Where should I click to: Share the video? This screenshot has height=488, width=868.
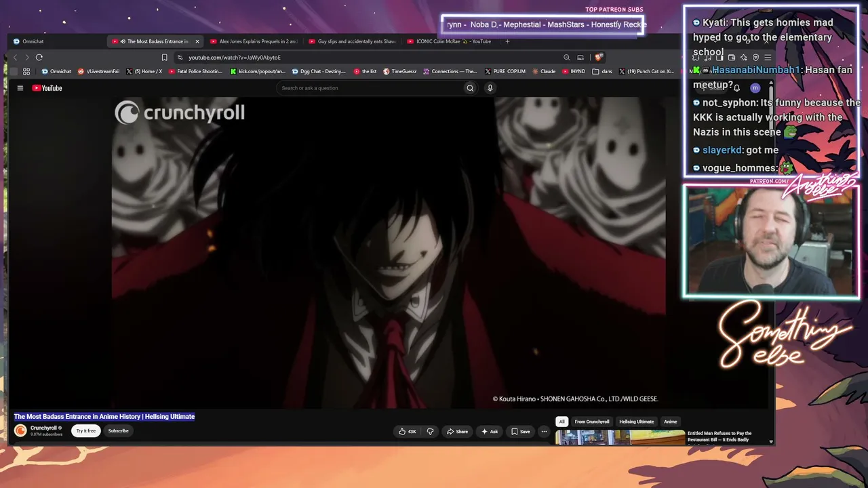tap(457, 432)
